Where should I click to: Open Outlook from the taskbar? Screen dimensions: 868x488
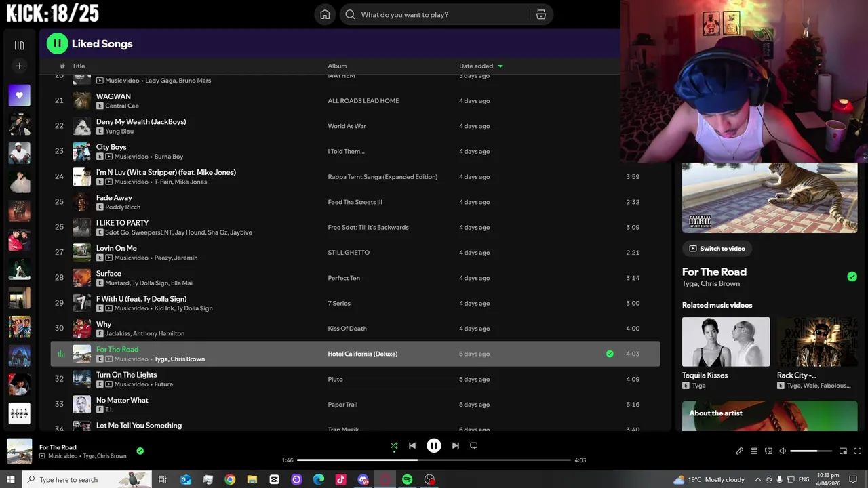click(186, 479)
